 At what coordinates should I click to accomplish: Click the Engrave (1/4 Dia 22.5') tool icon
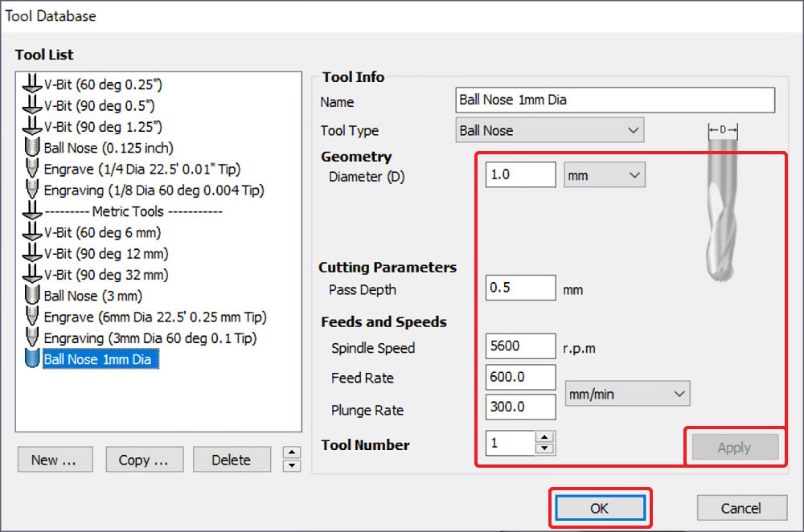pos(32,169)
